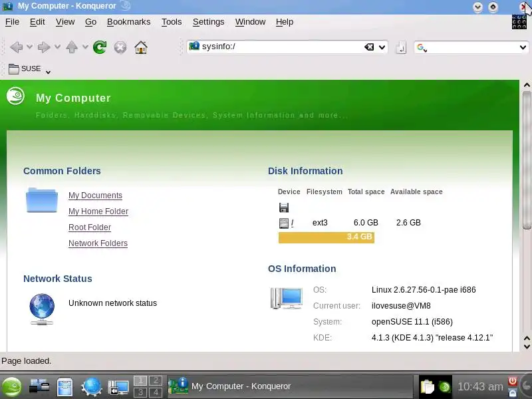The width and height of the screenshot is (532, 399).
Task: Click the 3.4 GB disk usage bar
Action: 327,237
